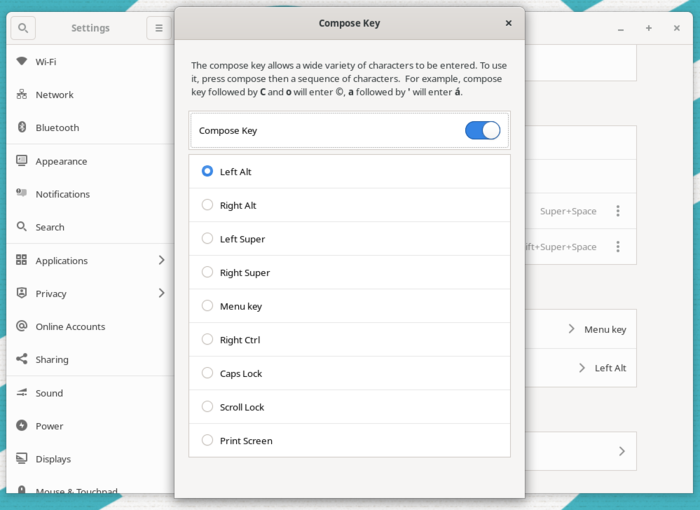The image size is (700, 510).
Task: Pick Scroll Lock as compose key
Action: tap(349, 407)
